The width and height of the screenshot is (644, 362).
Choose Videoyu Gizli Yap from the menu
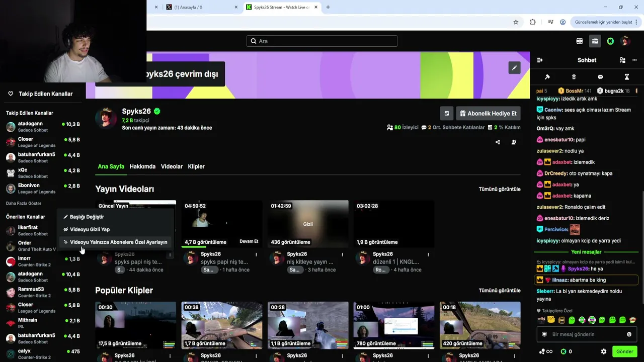tap(115, 229)
